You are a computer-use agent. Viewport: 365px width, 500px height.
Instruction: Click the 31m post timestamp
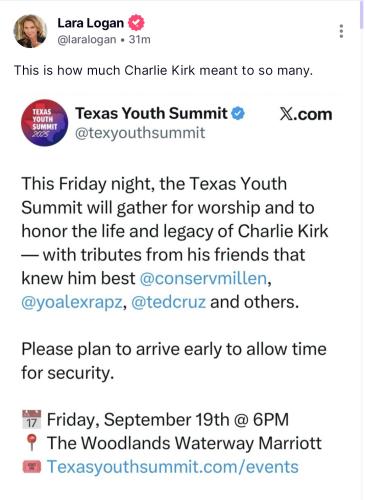[x=140, y=40]
